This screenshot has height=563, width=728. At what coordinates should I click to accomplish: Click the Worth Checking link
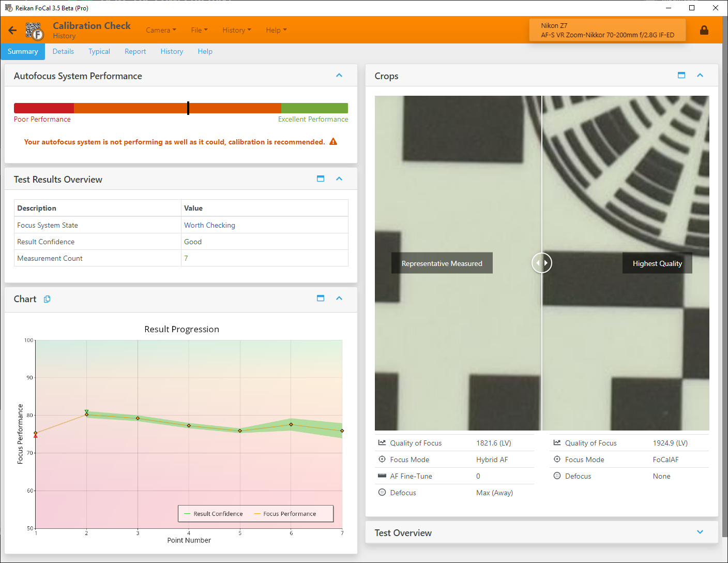209,225
